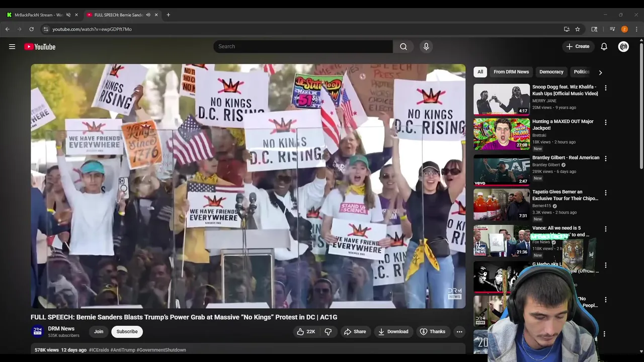Image resolution: width=644 pixels, height=362 pixels.
Task: Open options for Brantley Gilbert Real American video
Action: tap(606, 158)
